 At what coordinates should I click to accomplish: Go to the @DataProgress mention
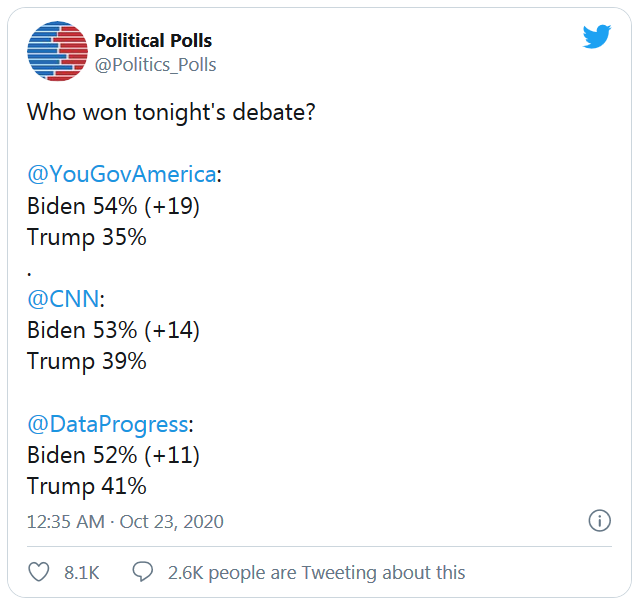pyautogui.click(x=107, y=423)
